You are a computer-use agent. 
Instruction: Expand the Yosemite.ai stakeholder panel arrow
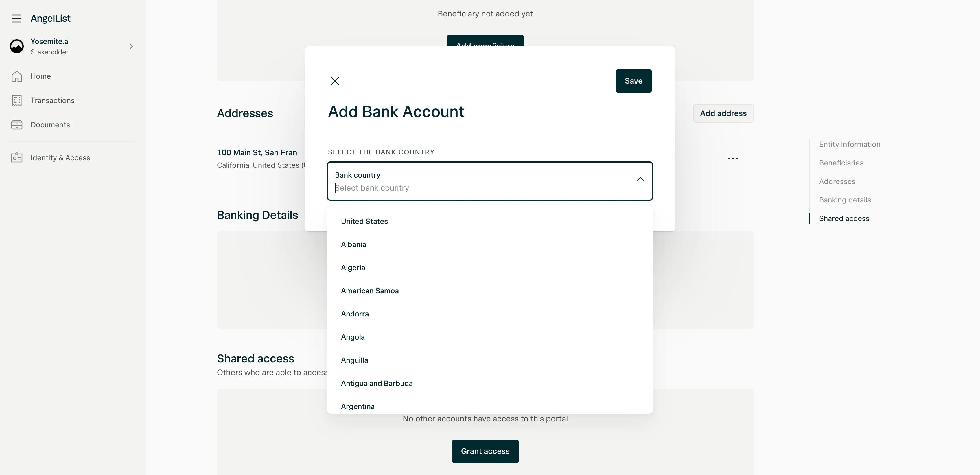pos(131,46)
